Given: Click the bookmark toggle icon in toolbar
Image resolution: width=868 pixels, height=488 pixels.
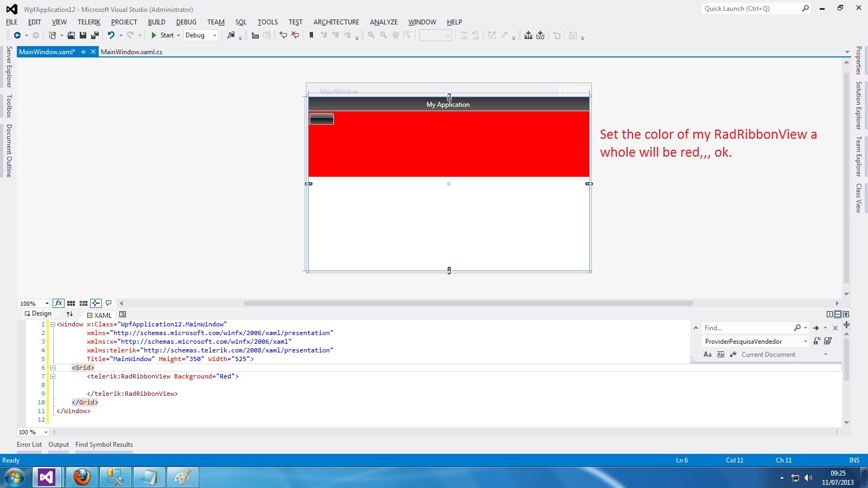Looking at the screenshot, I should point(311,35).
